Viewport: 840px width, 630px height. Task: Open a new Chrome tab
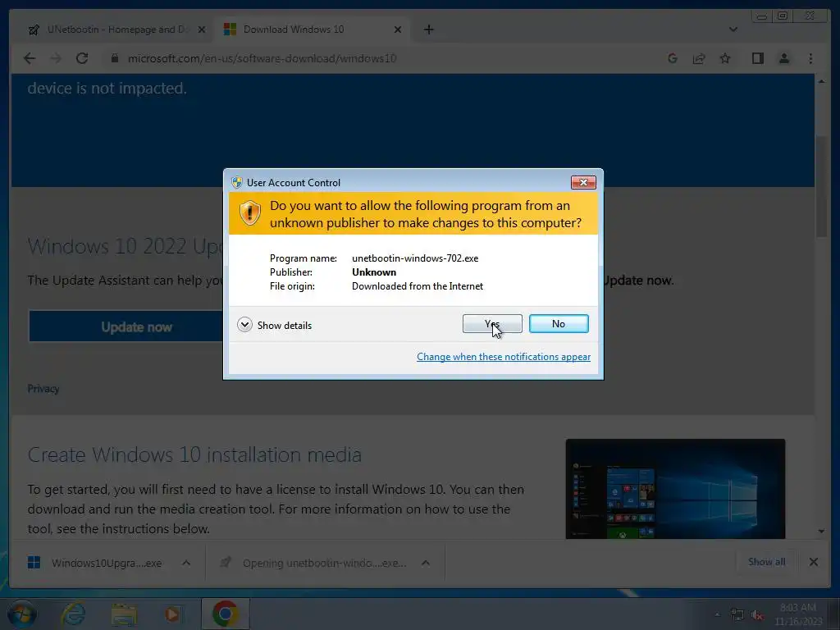click(x=428, y=30)
